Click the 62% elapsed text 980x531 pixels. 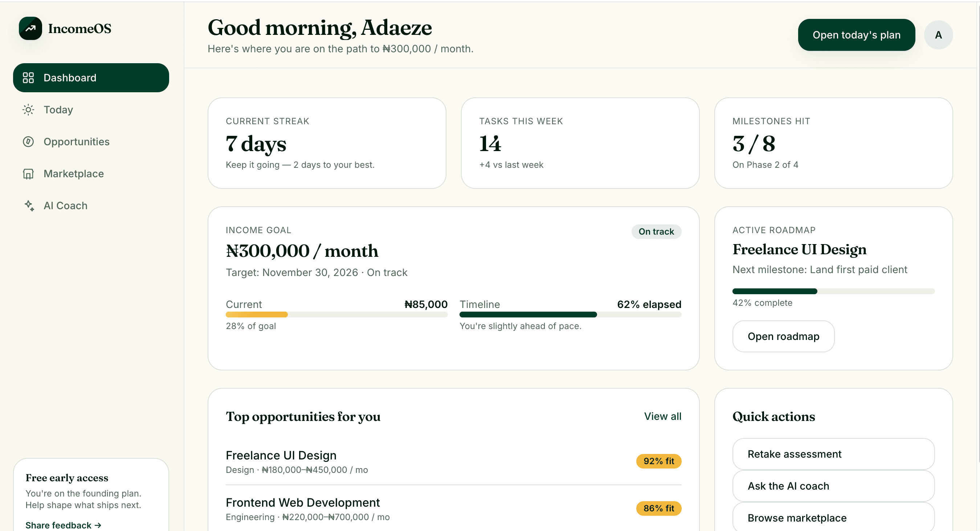(649, 304)
